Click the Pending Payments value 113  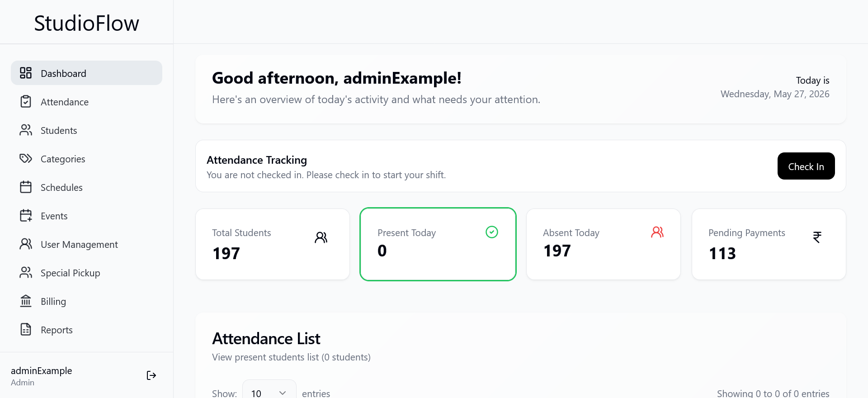pyautogui.click(x=722, y=253)
